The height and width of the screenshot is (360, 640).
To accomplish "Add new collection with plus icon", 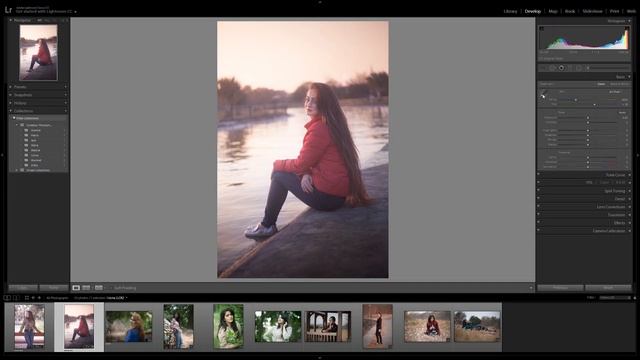I will [x=65, y=111].
